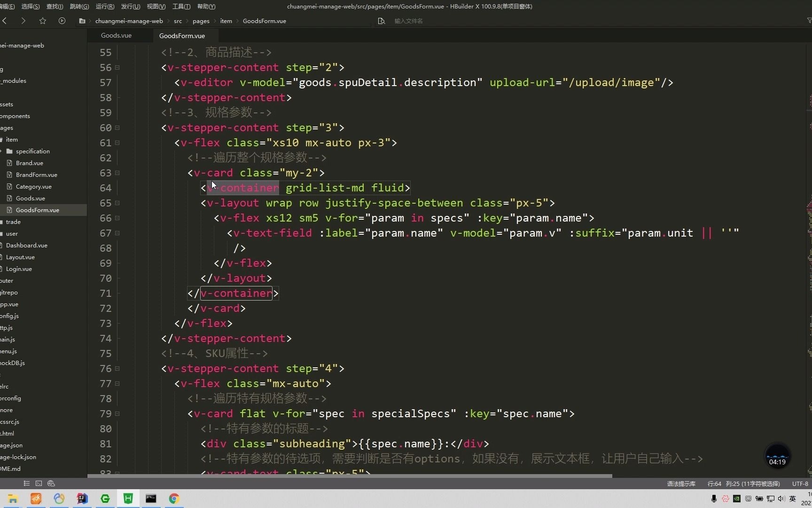812x508 pixels.
Task: Open the 工具(T) menu
Action: [x=181, y=7]
